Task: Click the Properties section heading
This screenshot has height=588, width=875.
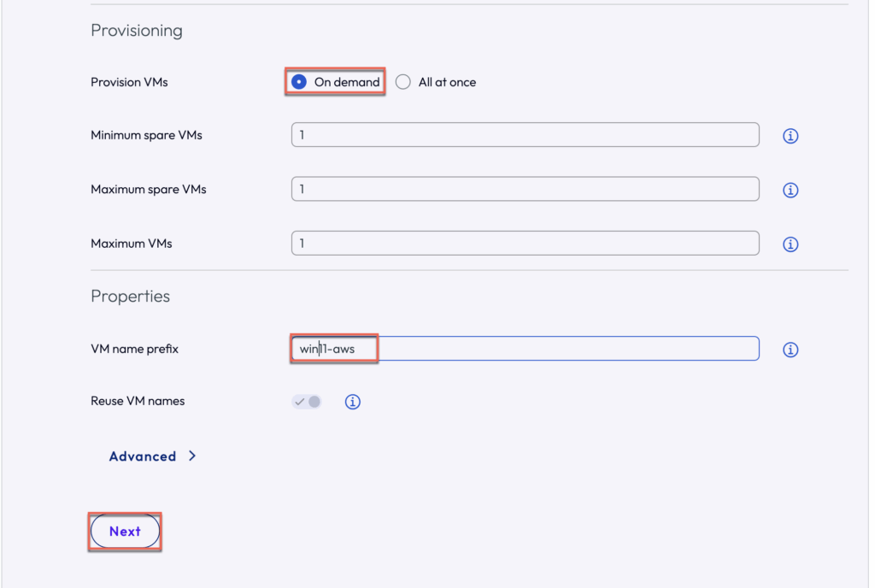Action: (x=130, y=297)
